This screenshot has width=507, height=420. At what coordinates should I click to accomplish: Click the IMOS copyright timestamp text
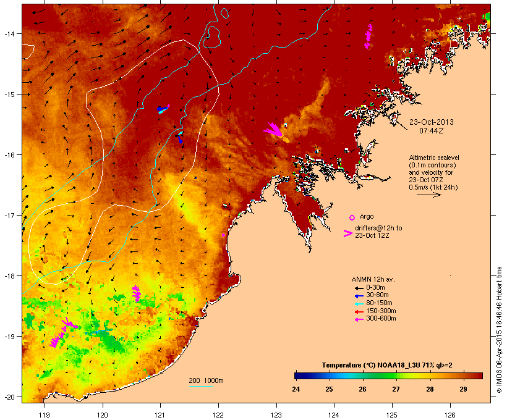point(499,330)
